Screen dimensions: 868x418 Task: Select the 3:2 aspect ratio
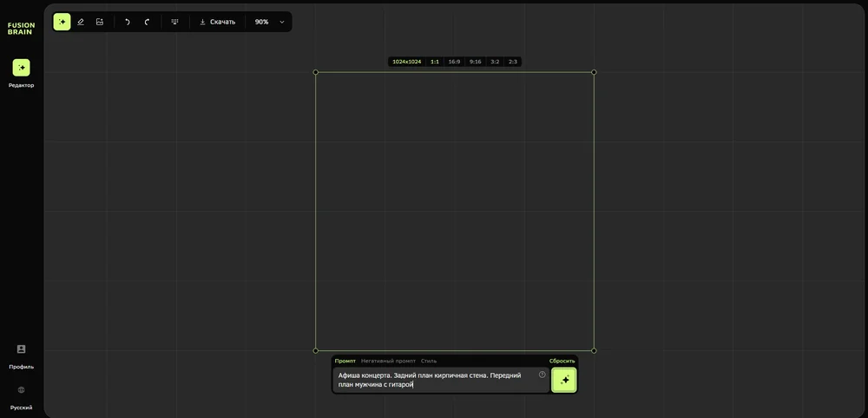pos(495,62)
